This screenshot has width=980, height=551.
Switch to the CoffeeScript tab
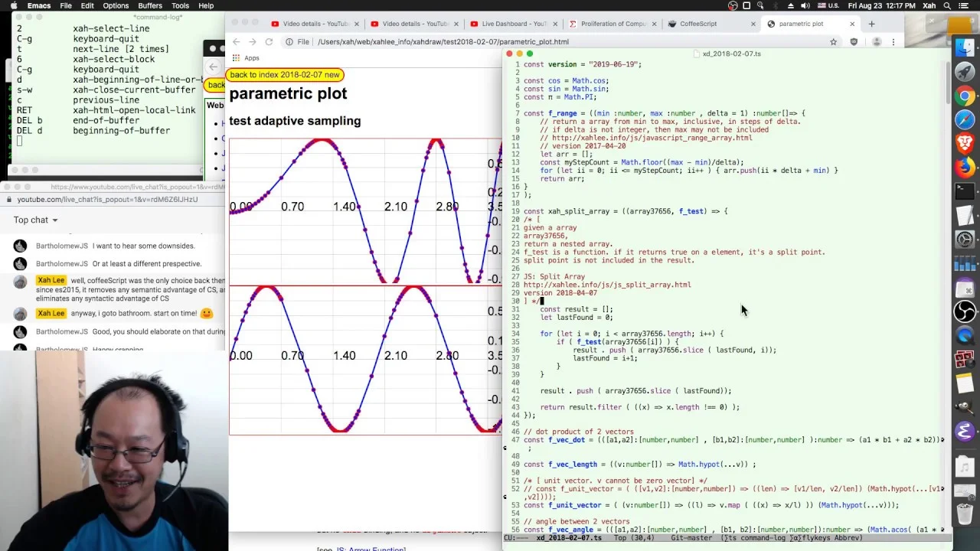(697, 24)
